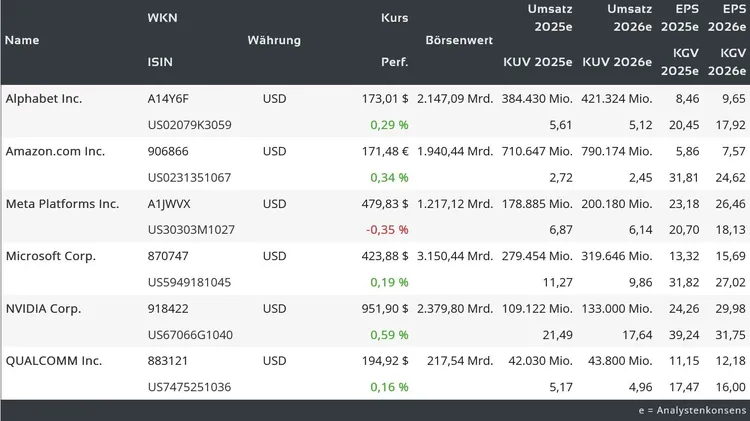This screenshot has width=750, height=421.
Task: Click Amazon performance 0,34 %
Action: [389, 178]
